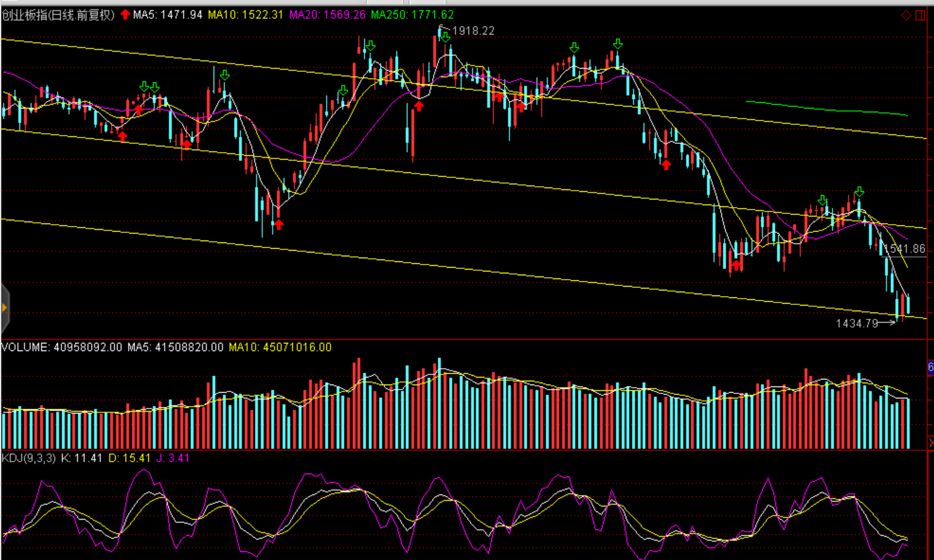This screenshot has height=560, width=934.
Task: Select the MA5: 1471.94 indicator label
Action: 167,15
